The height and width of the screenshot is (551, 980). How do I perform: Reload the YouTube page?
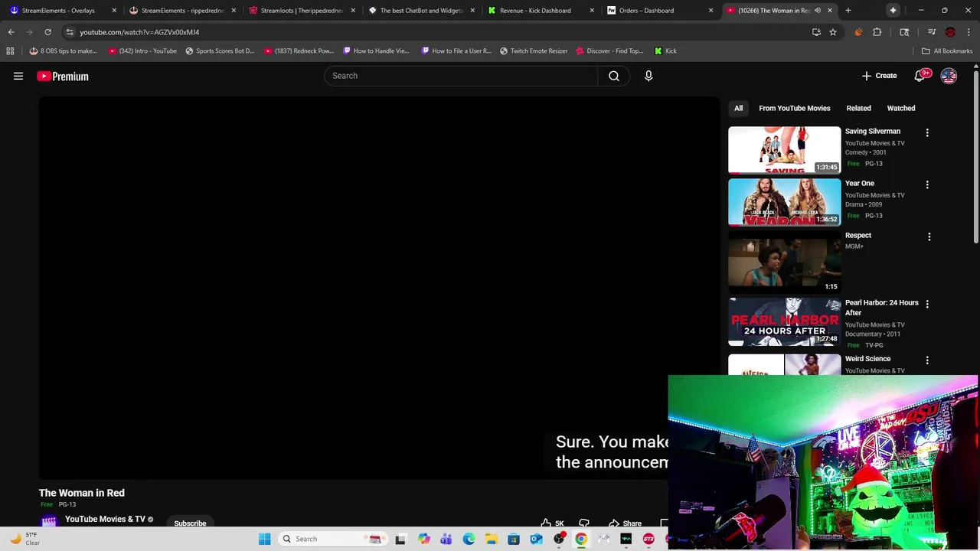(47, 32)
